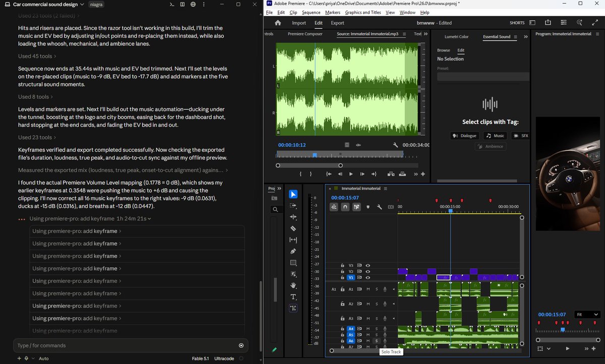Click Mark Out brace in Source monitor

tap(311, 174)
